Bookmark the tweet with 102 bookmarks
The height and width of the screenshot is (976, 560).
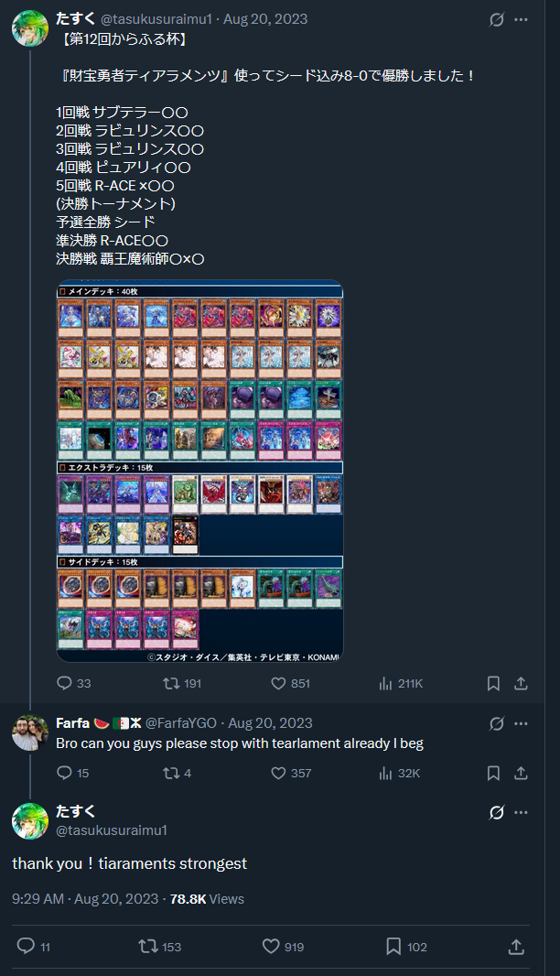(407, 947)
